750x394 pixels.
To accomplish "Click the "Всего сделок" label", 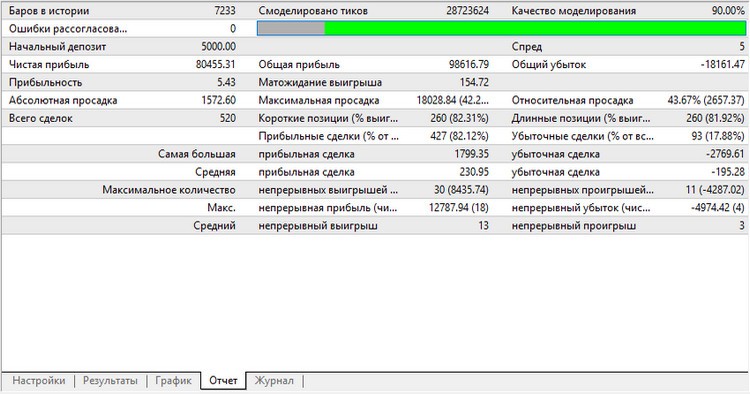I will (41, 118).
